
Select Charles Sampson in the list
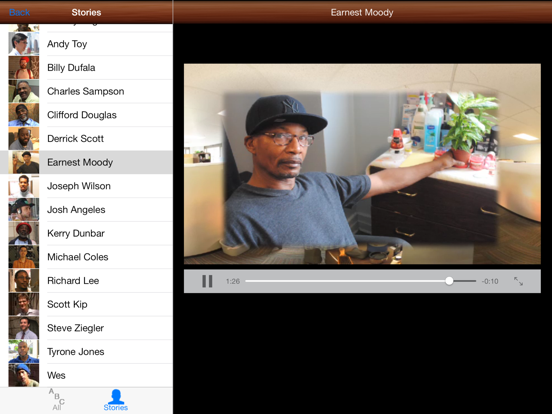click(x=86, y=91)
